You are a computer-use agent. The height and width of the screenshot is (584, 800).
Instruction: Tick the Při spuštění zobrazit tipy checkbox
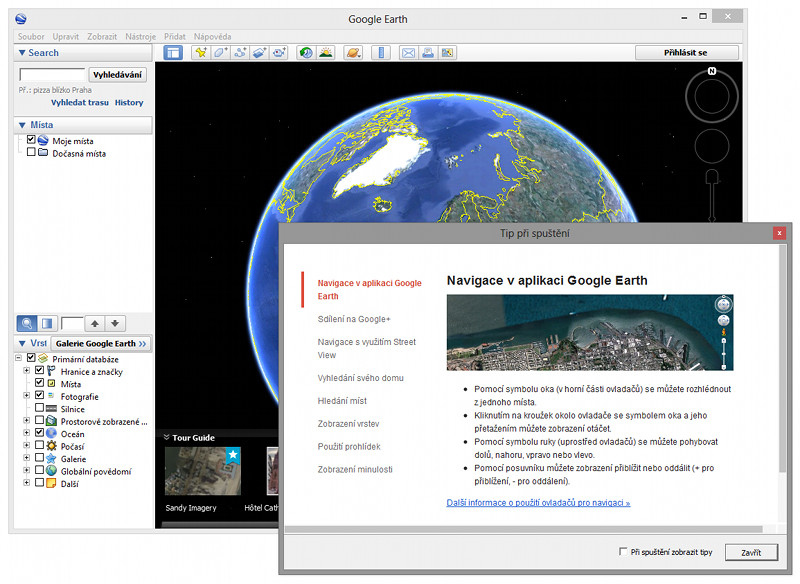pos(623,551)
